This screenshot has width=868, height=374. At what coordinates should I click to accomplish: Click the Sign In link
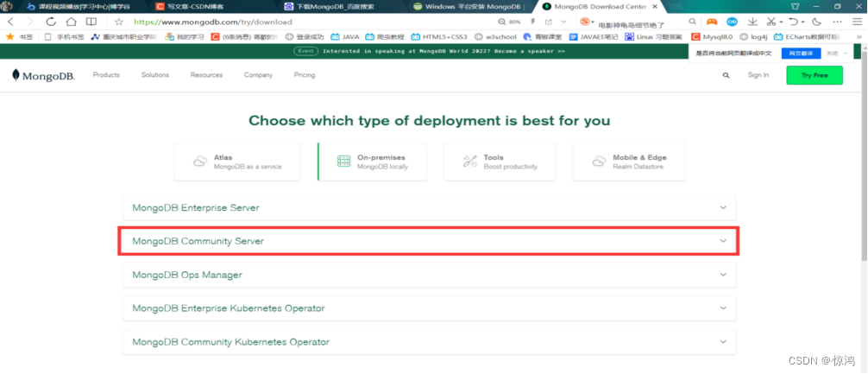[x=758, y=75]
